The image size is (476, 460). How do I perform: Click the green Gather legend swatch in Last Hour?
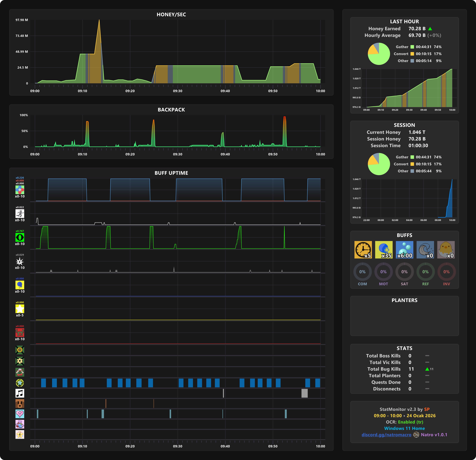412,47
